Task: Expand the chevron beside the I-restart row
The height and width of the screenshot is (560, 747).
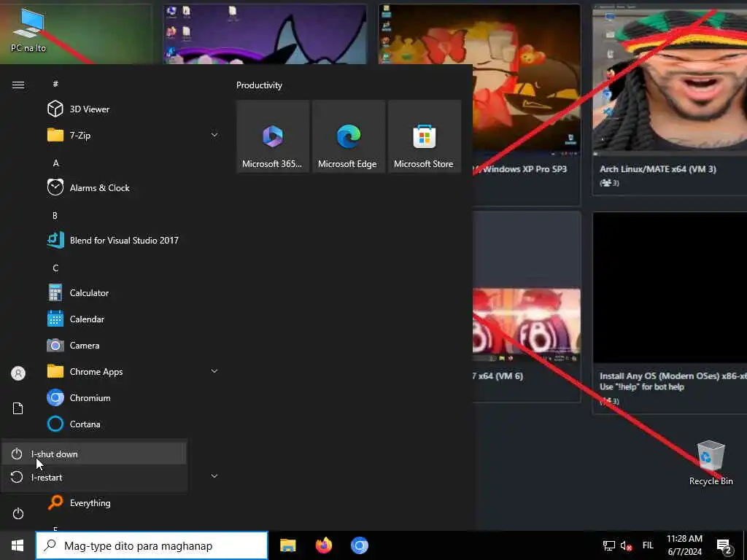Action: 214,475
